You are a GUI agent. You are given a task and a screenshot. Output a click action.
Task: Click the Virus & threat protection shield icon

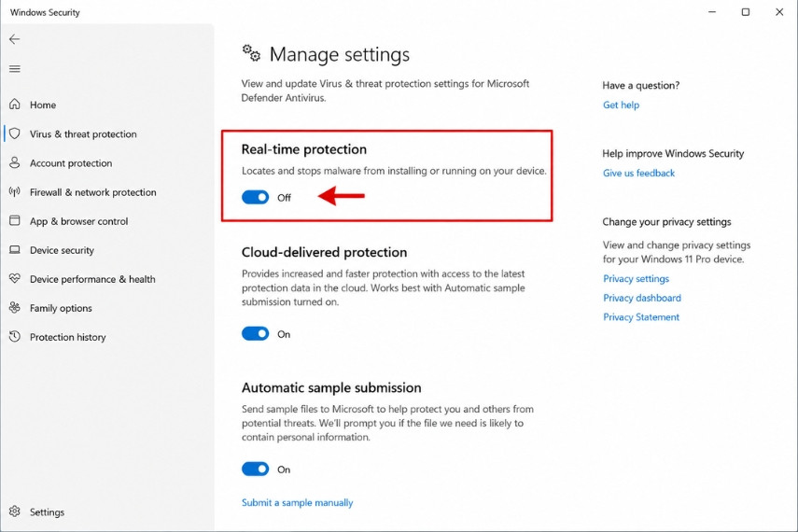pos(15,133)
